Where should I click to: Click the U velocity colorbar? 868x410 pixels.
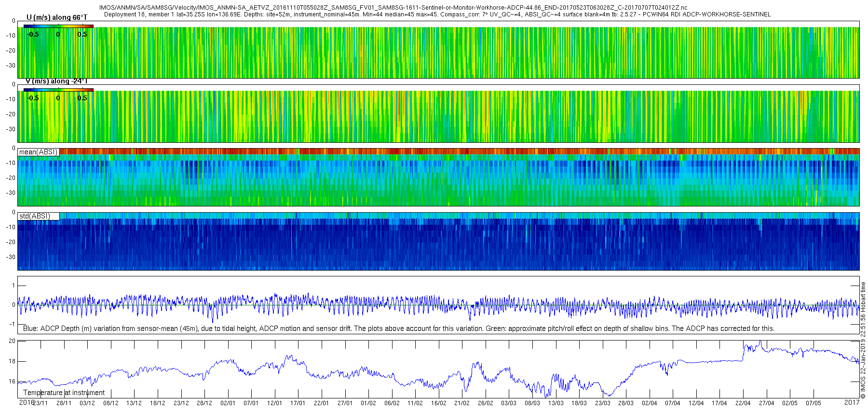click(59, 26)
